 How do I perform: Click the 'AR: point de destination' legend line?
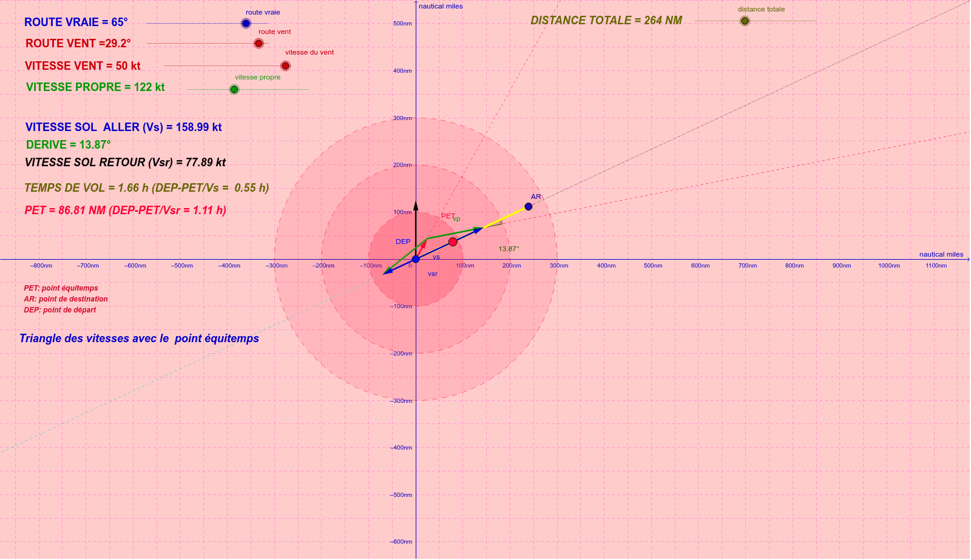pyautogui.click(x=66, y=299)
